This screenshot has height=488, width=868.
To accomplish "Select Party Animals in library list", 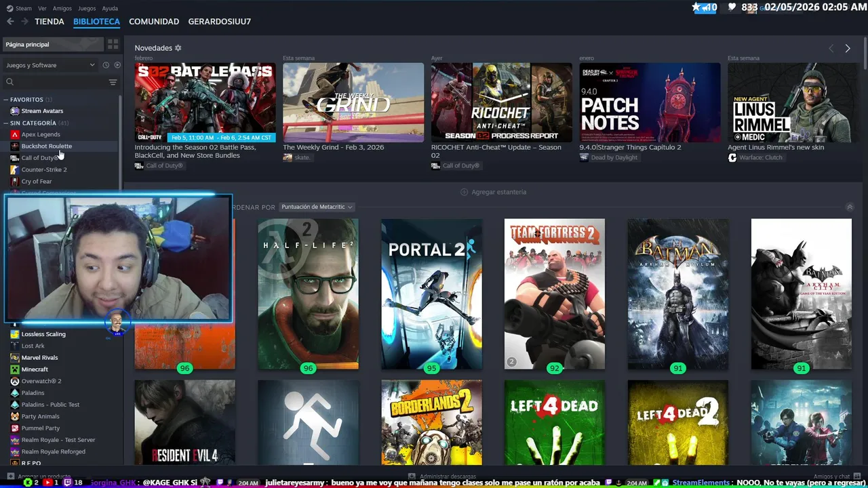I will 40,416.
